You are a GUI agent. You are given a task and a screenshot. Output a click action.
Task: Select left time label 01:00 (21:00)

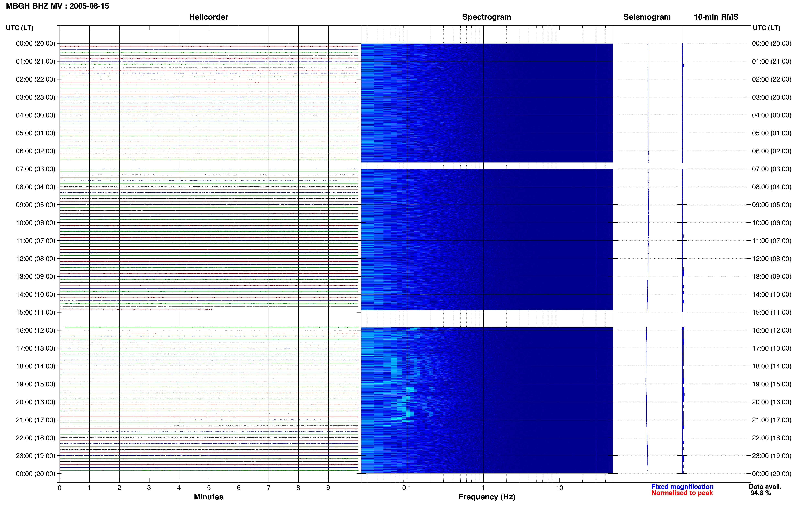(x=35, y=61)
